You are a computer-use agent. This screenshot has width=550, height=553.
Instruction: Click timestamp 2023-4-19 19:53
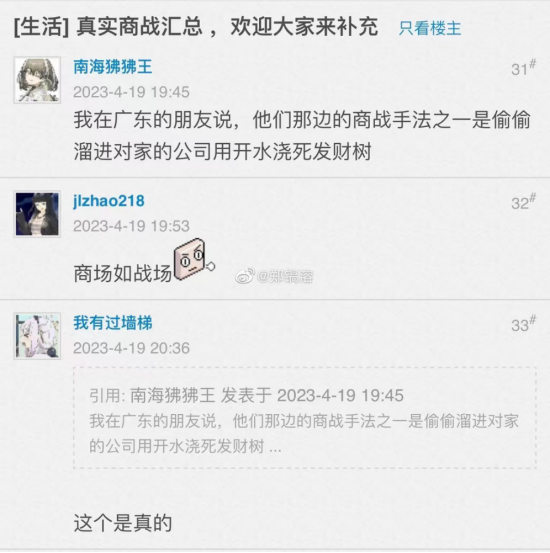pos(131,226)
